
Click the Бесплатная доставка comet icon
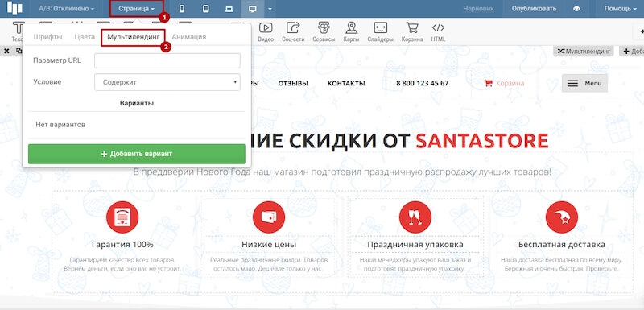tap(561, 217)
